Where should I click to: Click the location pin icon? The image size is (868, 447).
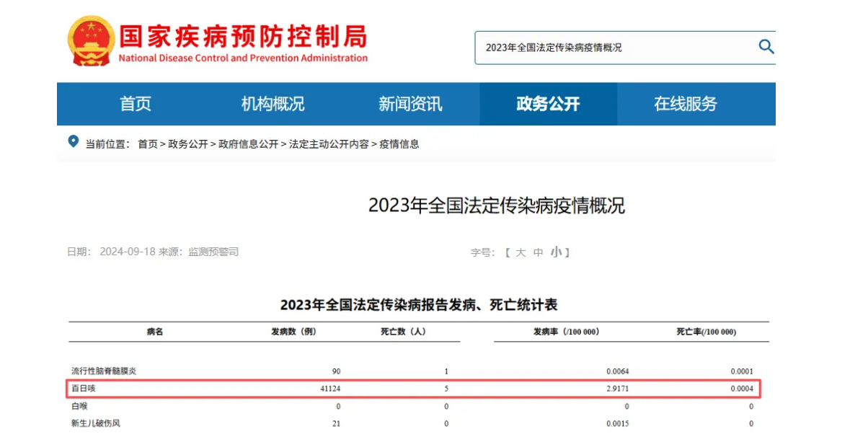click(x=73, y=141)
